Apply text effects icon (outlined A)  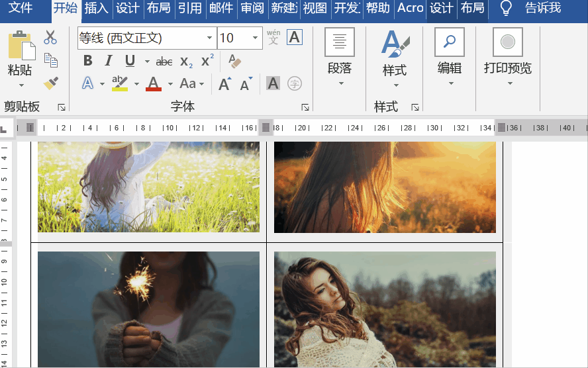[87, 83]
